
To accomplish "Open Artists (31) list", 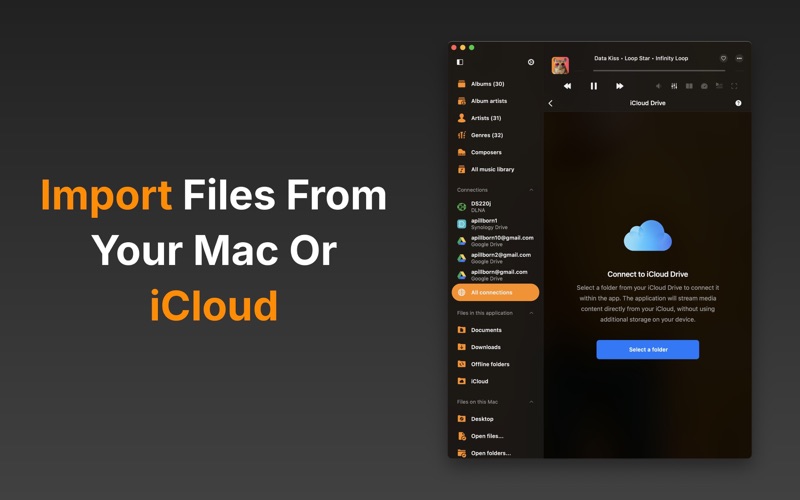I will coord(495,118).
